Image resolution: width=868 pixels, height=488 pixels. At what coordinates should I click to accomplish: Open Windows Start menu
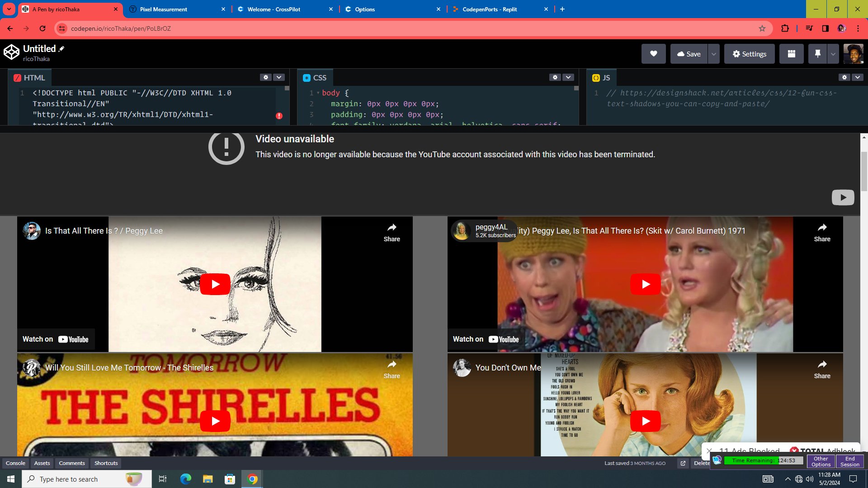click(x=11, y=479)
